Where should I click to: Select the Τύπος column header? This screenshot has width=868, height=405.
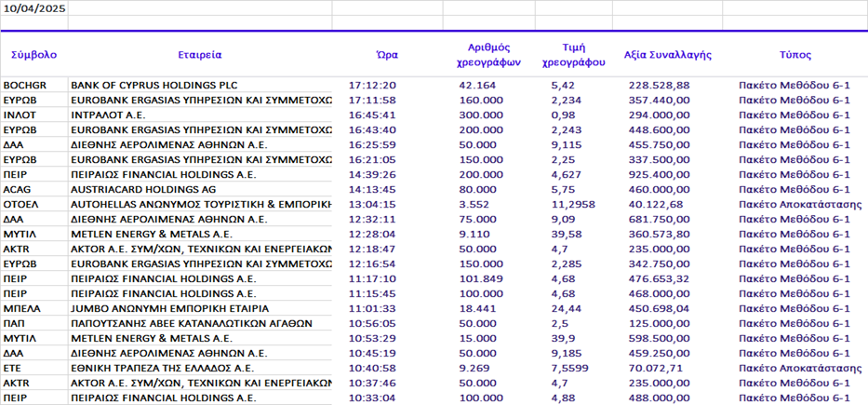[794, 55]
